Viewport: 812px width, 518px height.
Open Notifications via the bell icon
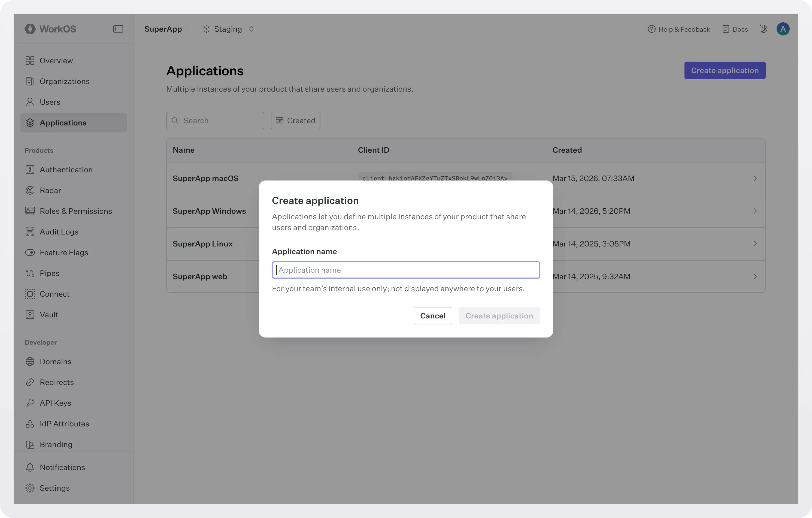[x=30, y=467]
